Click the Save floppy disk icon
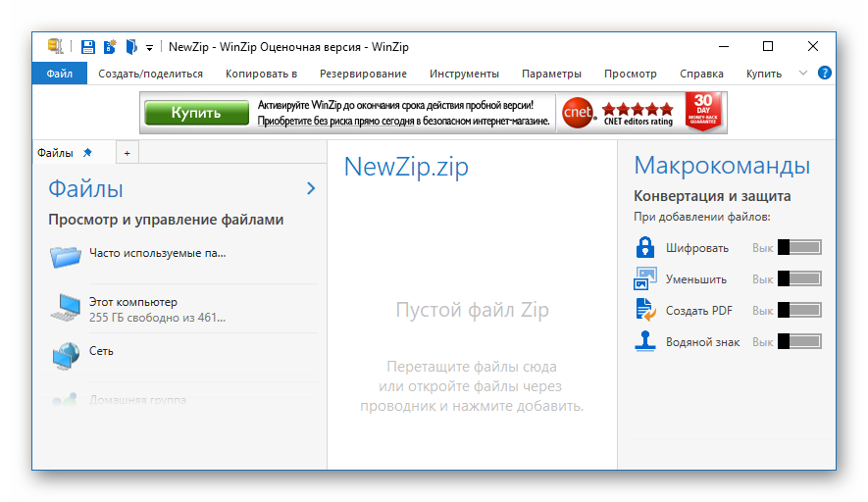The width and height of the screenshot is (868, 502). pos(87,47)
